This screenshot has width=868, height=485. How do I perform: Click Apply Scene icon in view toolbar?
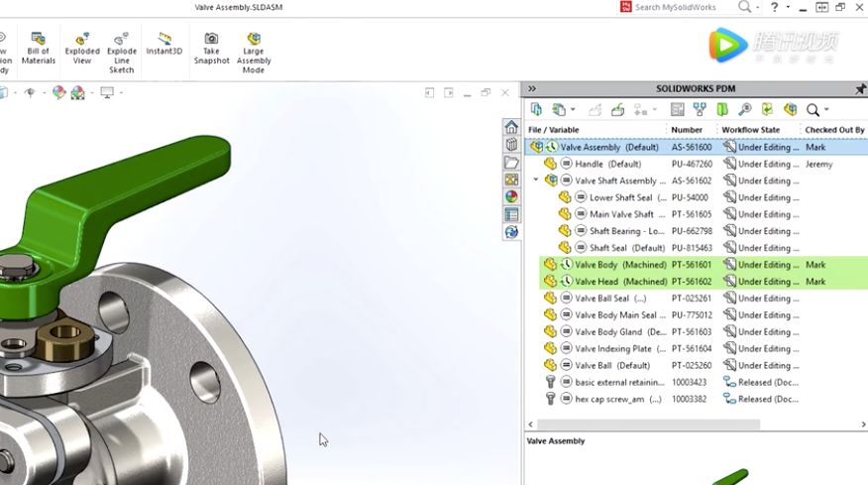[x=78, y=92]
